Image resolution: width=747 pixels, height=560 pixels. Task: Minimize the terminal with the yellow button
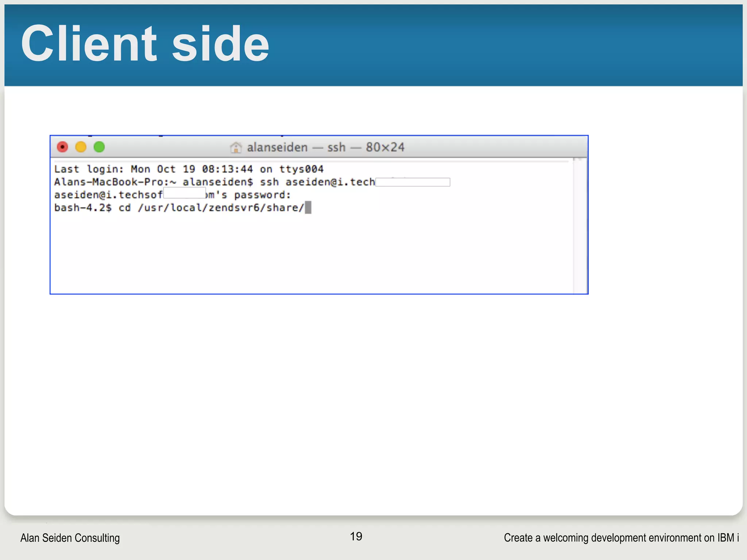click(x=81, y=147)
